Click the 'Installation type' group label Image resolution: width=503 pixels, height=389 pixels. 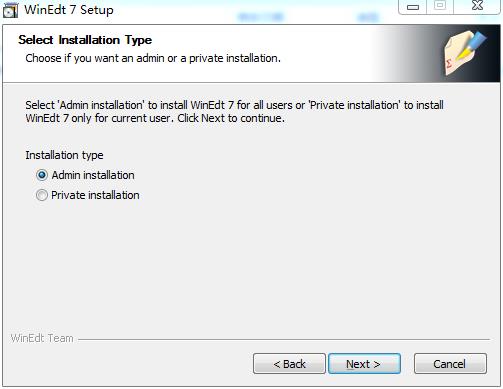pos(64,155)
